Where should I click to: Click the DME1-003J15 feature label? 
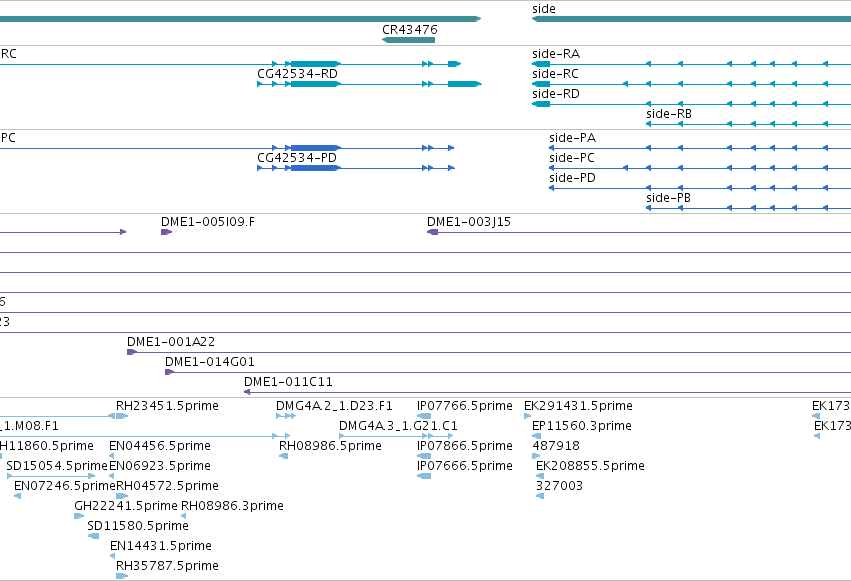coord(469,222)
